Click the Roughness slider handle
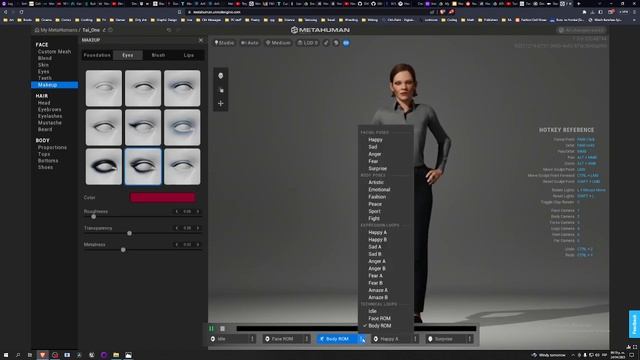The image size is (640, 360). tap(93, 217)
